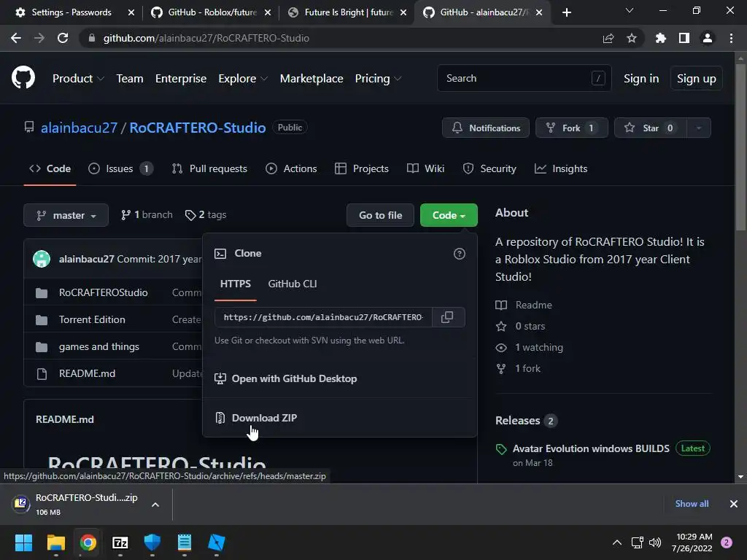Show hidden system tray icons

click(617, 542)
